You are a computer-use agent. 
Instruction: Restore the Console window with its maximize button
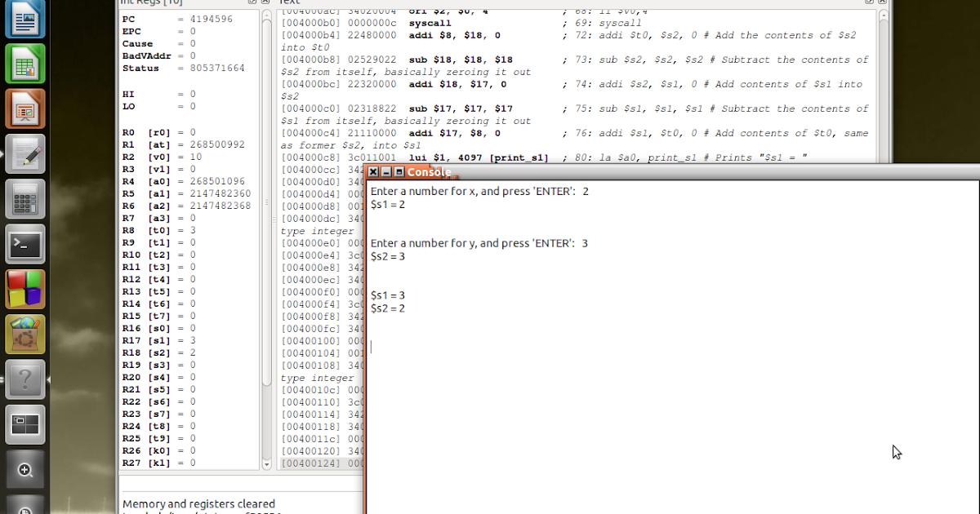tap(398, 172)
